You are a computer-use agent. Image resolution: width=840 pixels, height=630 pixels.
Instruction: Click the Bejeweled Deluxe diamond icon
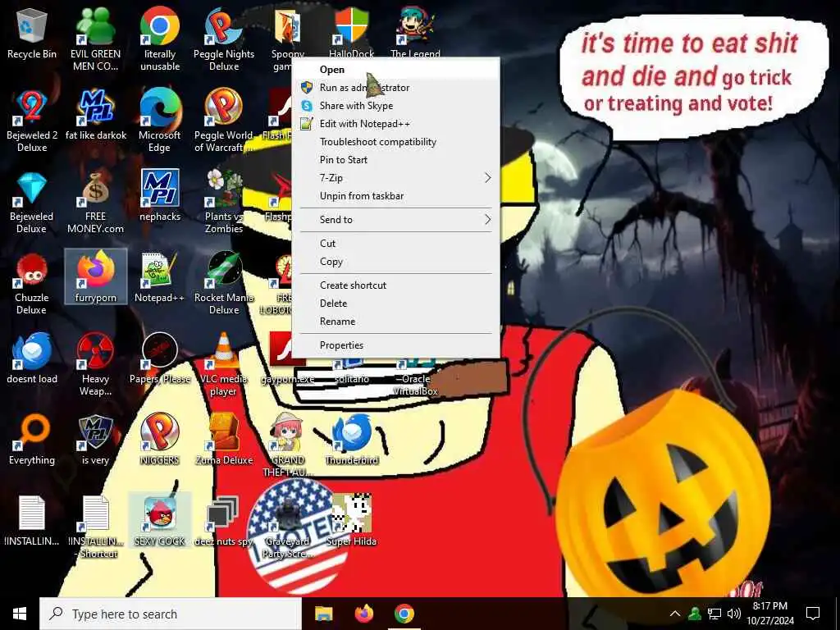(x=32, y=202)
